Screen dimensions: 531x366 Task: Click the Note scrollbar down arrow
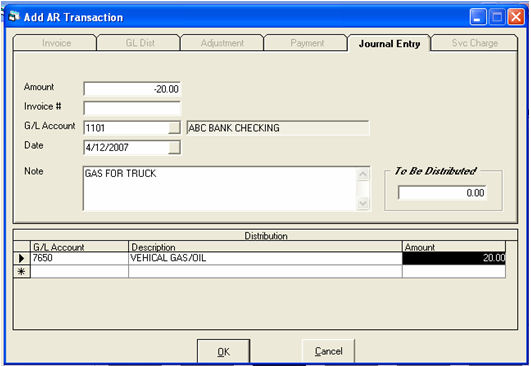(363, 203)
